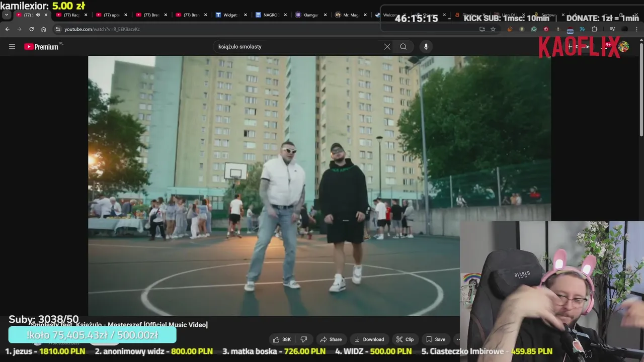This screenshot has width=644, height=362.
Task: Clear the search text with the X
Action: [x=387, y=47]
